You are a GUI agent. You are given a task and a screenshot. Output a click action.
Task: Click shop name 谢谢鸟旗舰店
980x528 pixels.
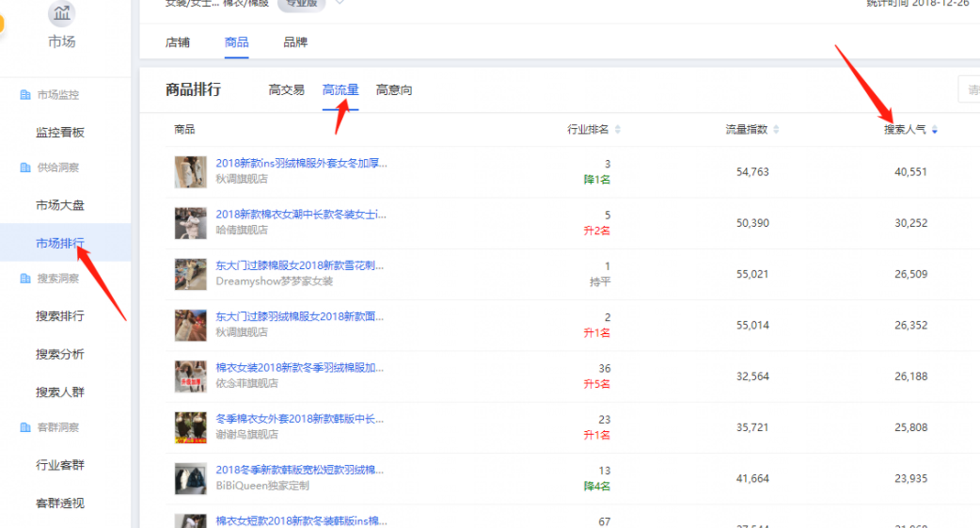click(246, 435)
